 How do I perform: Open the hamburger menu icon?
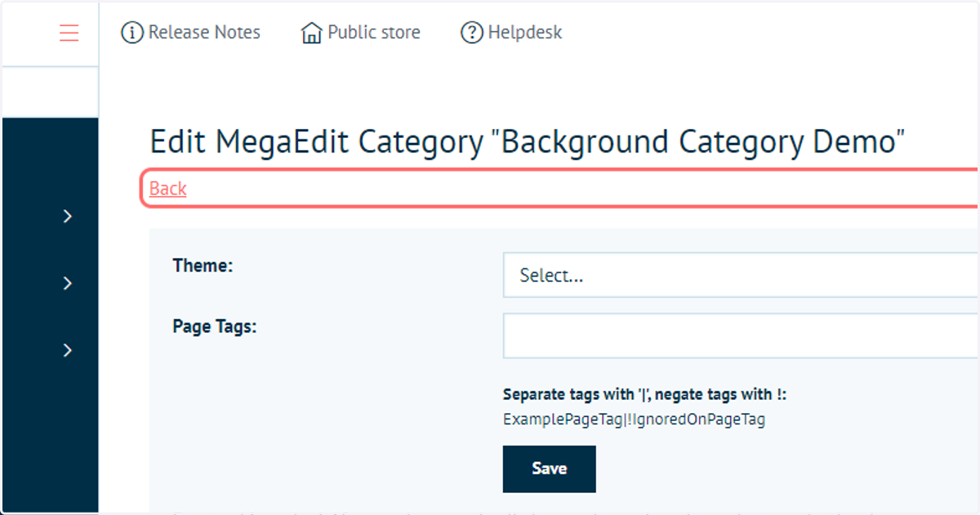click(x=69, y=33)
